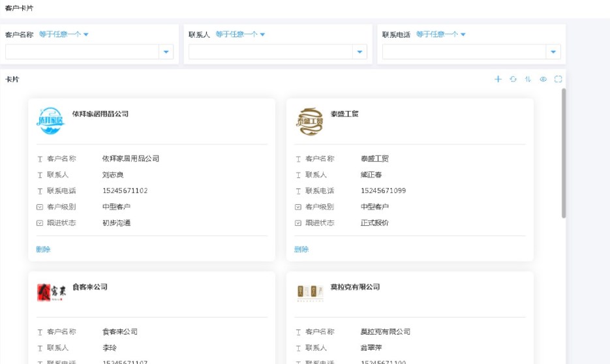Open the 食客来公司 card title
Image resolution: width=610 pixels, height=364 pixels.
(x=90, y=287)
